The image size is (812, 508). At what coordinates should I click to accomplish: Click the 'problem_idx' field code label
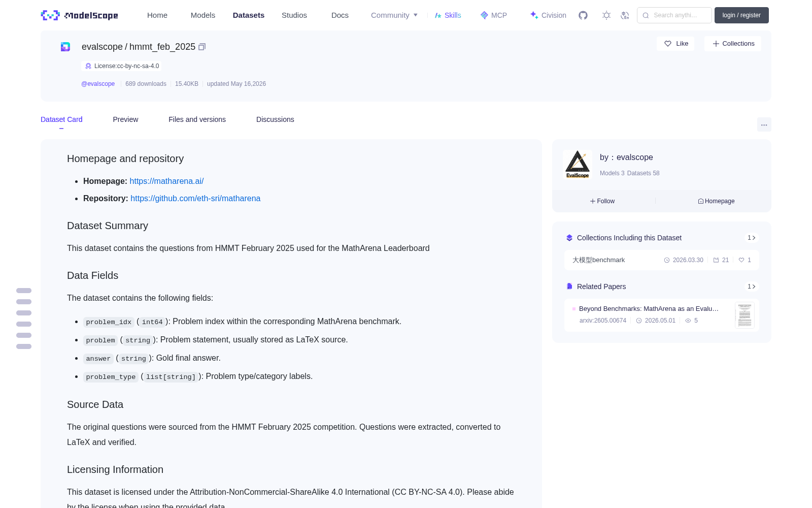109,322
